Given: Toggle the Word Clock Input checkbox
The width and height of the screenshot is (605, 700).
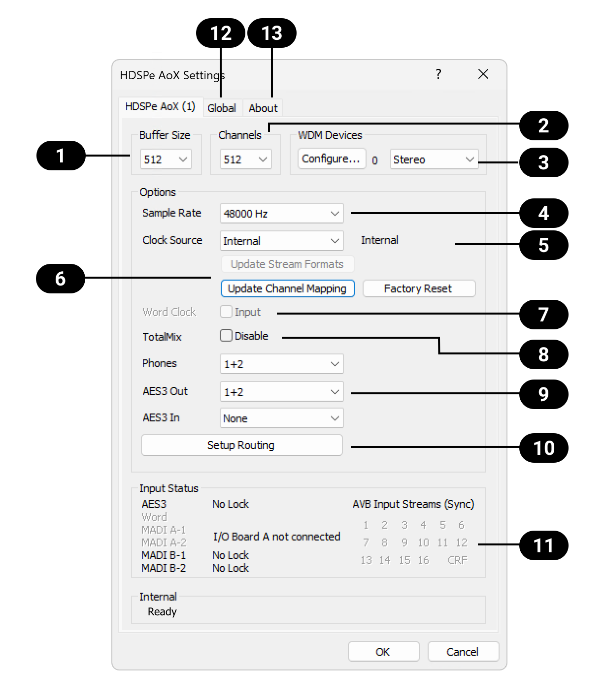Looking at the screenshot, I should [226, 312].
